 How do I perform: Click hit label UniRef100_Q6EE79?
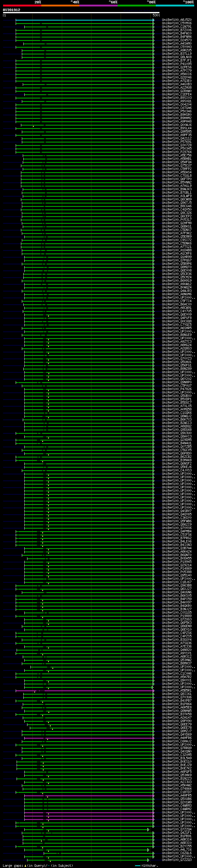[177, 724]
